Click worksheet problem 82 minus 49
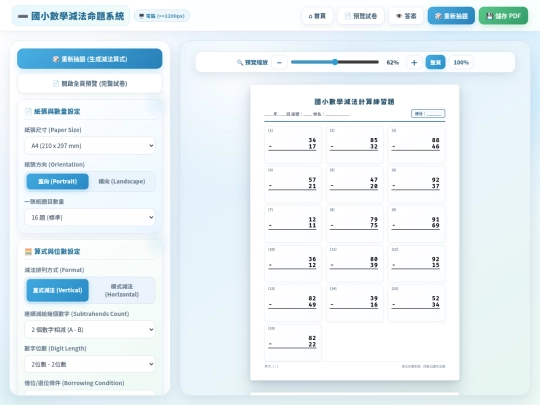This screenshot has height=405, width=540. [x=293, y=303]
